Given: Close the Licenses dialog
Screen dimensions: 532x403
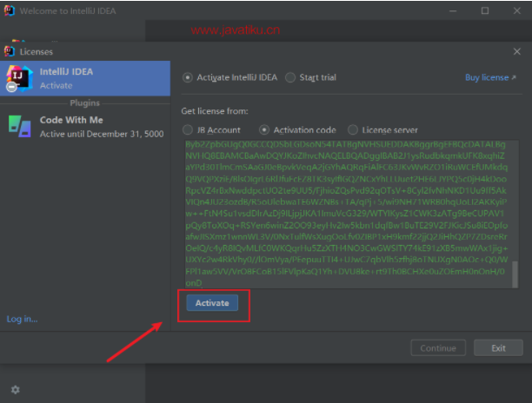Looking at the screenshot, I should (516, 51).
